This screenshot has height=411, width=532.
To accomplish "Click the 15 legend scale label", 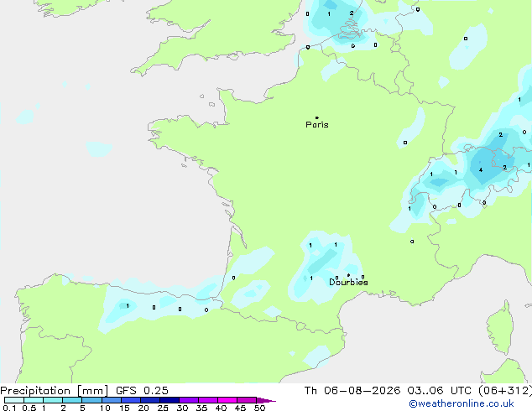I will (x=124, y=408).
